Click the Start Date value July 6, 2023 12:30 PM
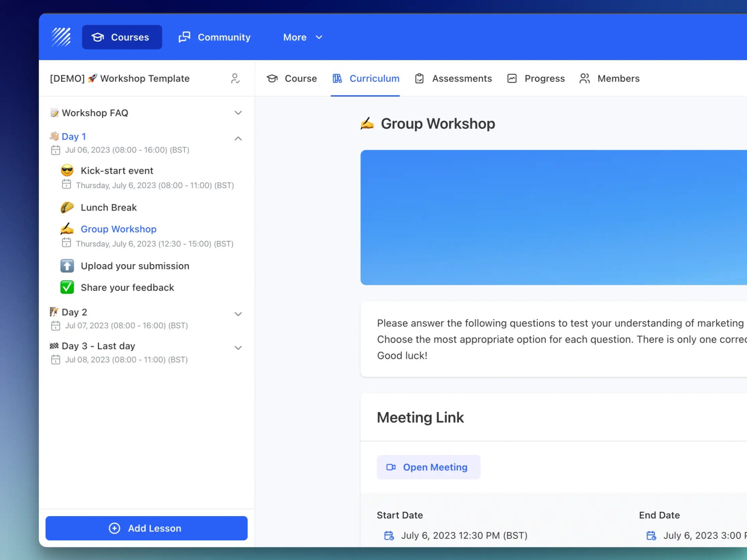 (x=464, y=536)
